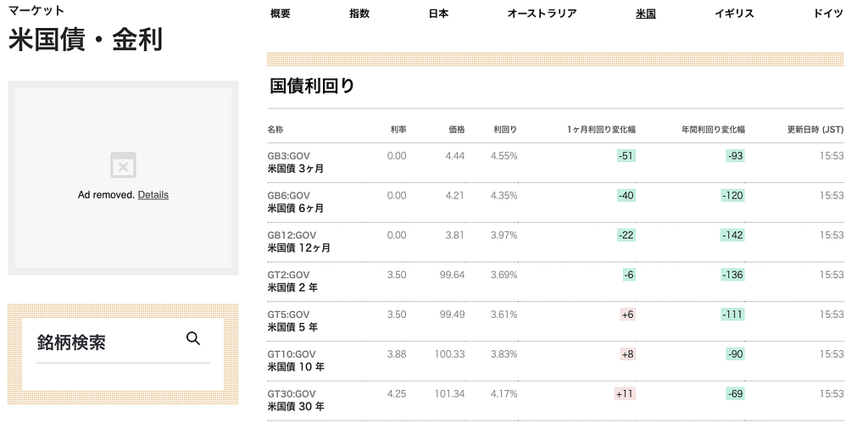Click the removed ad placeholder icon
Screen dimensions: 868x423
(123, 165)
